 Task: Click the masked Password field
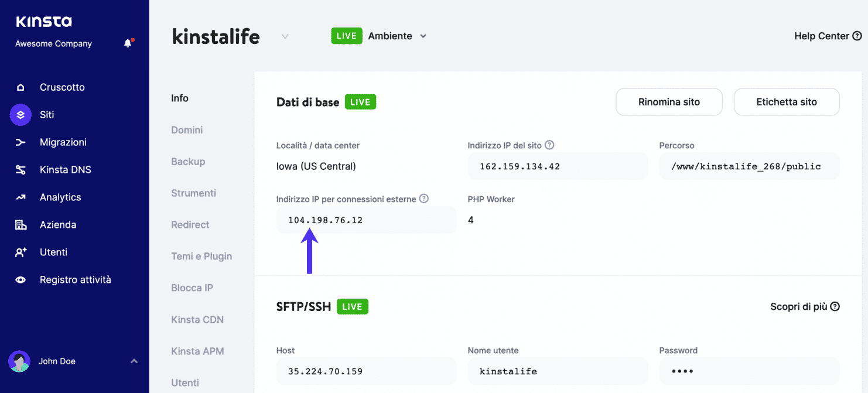coord(749,371)
